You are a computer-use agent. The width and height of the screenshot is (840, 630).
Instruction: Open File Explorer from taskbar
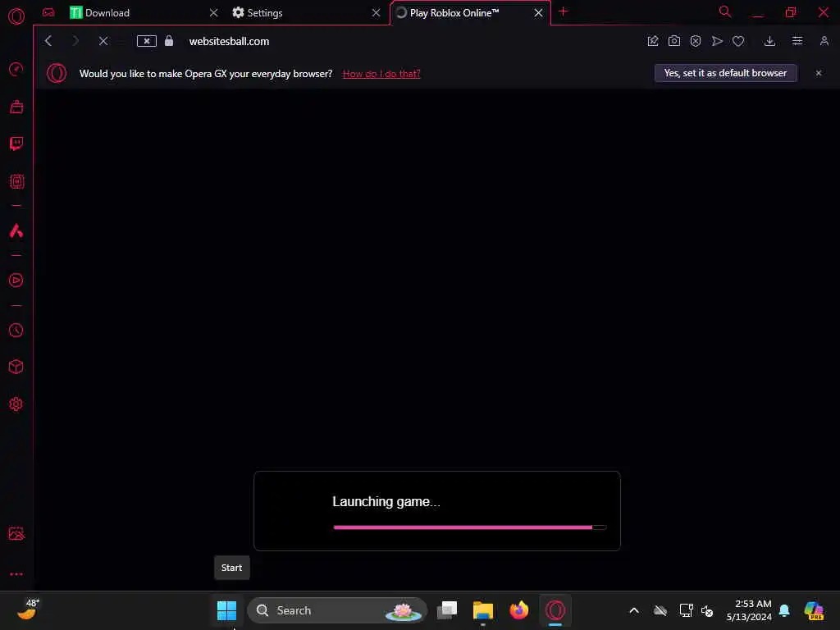click(x=482, y=610)
